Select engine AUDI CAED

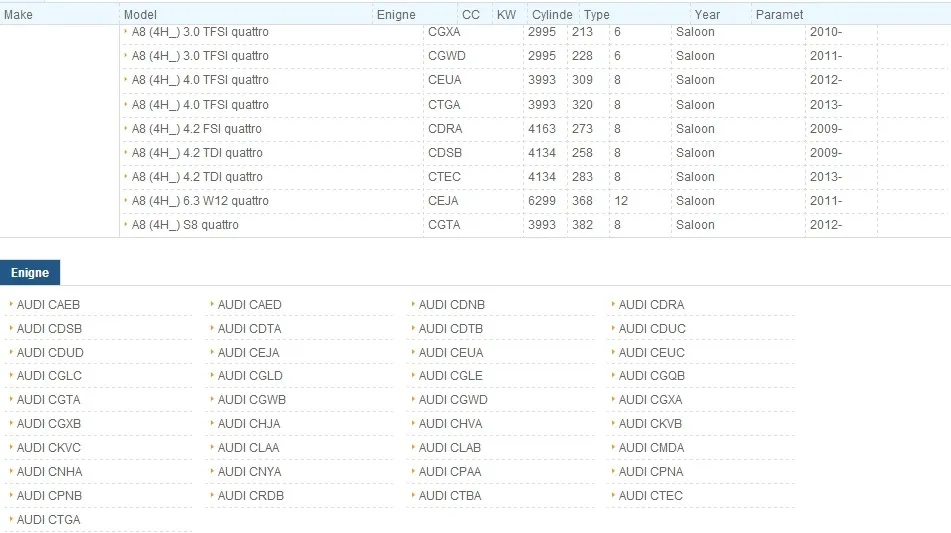point(249,305)
